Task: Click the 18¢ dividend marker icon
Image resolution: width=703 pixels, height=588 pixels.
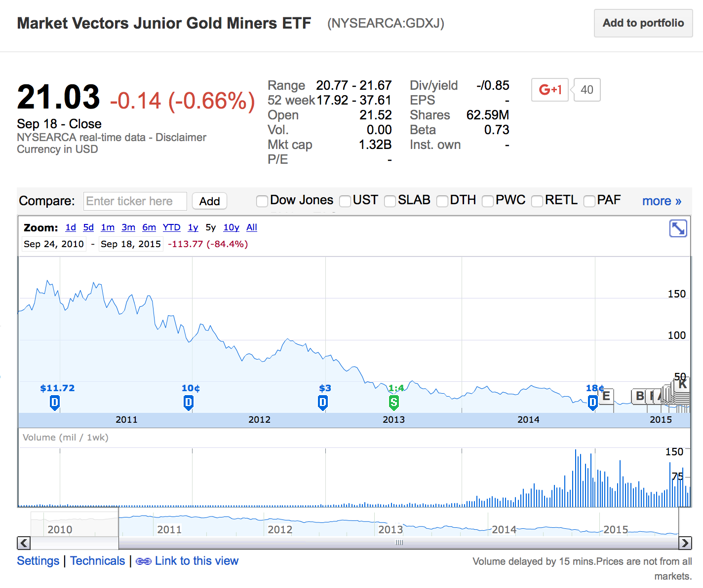Action: click(x=592, y=403)
